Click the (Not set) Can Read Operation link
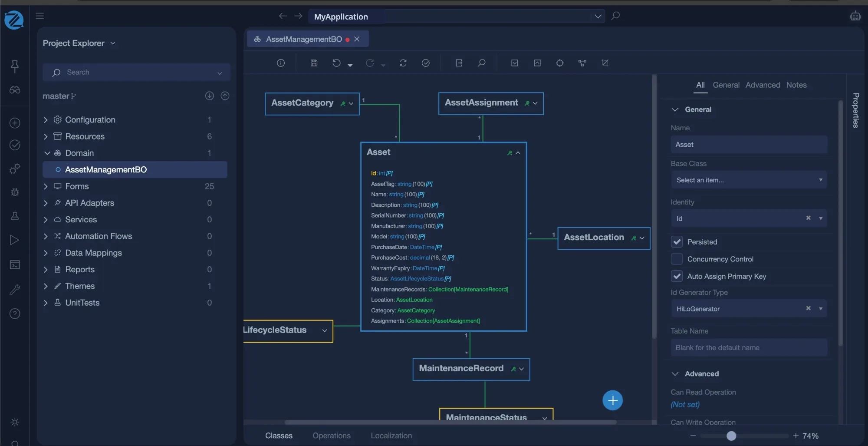Screen dimensions: 868x446 point(685,404)
